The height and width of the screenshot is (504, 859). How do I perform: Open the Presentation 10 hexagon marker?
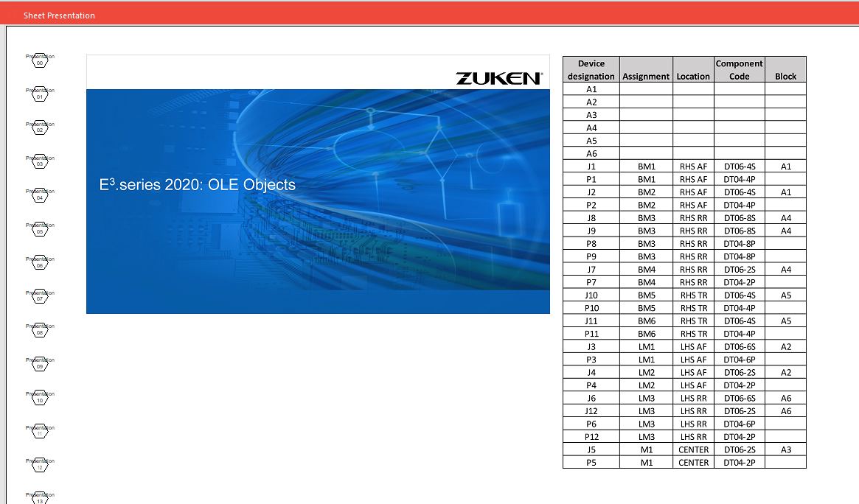coord(40,397)
